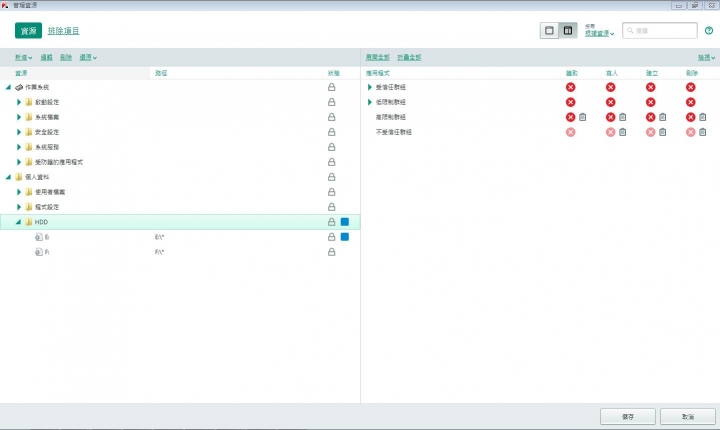Select the 資源 (Resources) tab
This screenshot has height=430, width=720.
pyautogui.click(x=28, y=31)
